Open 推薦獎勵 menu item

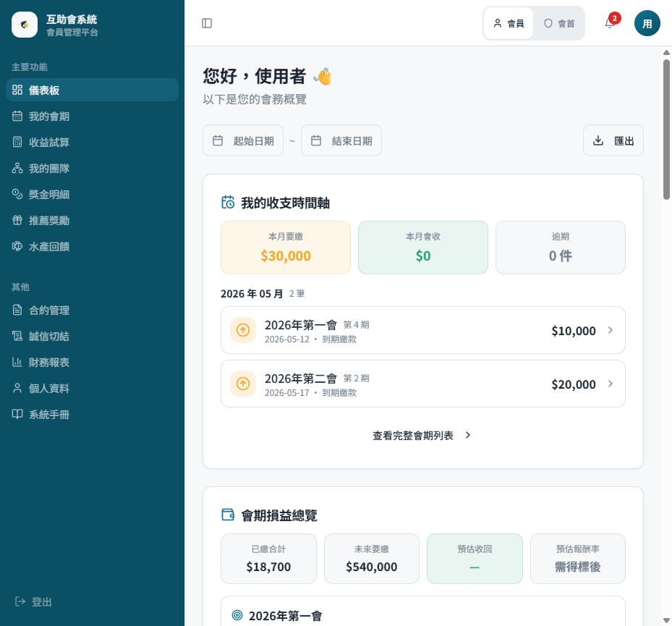[x=92, y=220]
